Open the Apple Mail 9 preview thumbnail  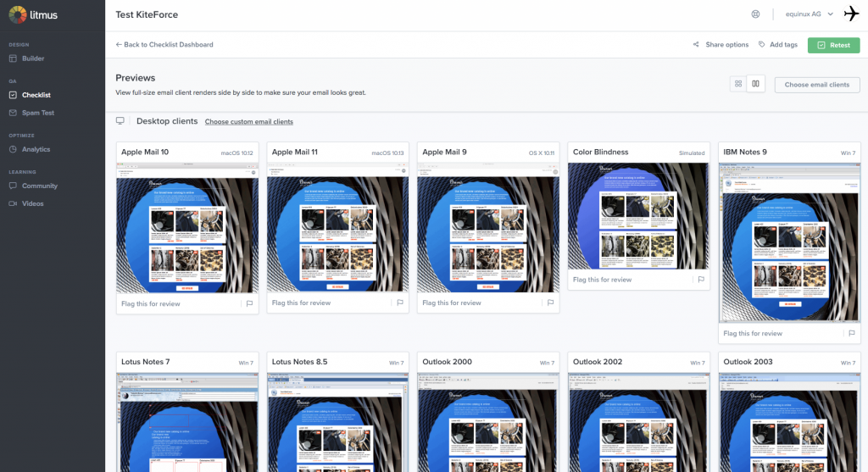coord(488,227)
